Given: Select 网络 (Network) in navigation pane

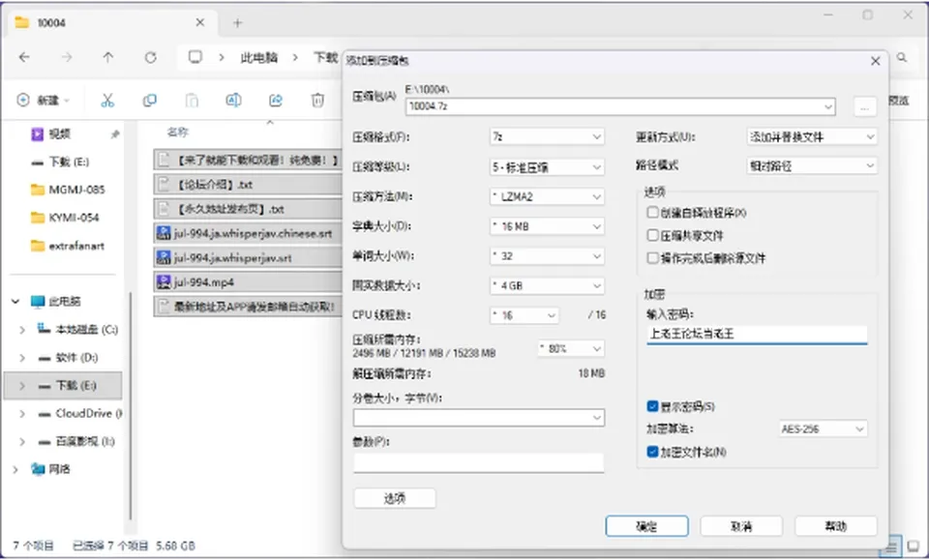Looking at the screenshot, I should click(x=59, y=469).
